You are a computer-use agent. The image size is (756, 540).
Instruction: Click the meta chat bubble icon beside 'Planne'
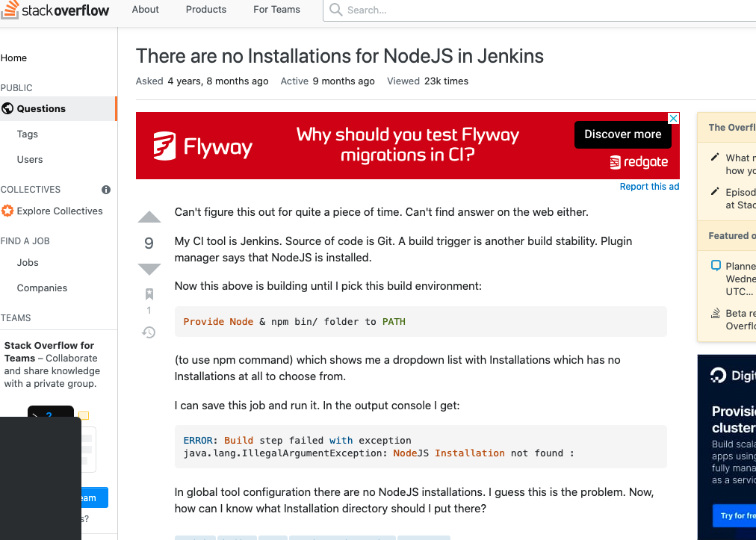tap(716, 266)
